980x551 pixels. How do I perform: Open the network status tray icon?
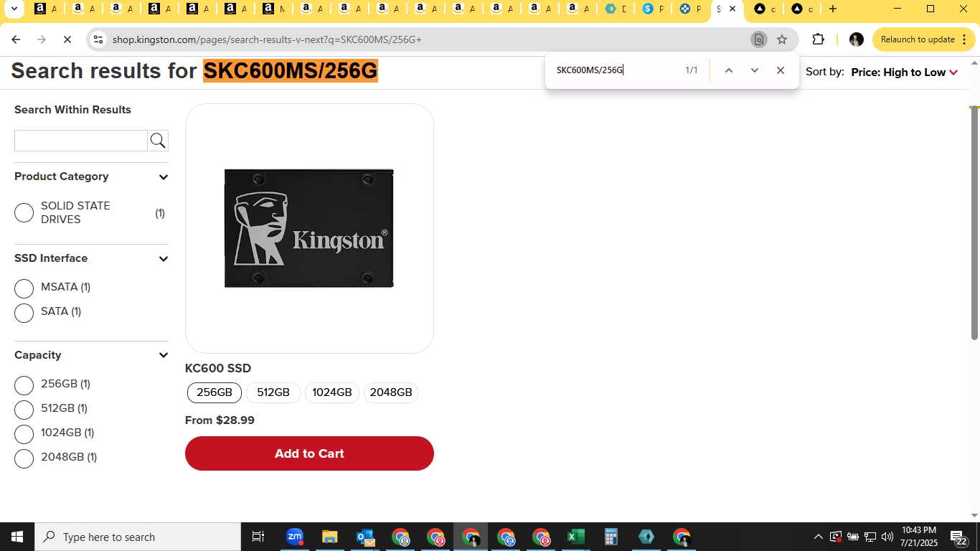pyautogui.click(x=870, y=537)
